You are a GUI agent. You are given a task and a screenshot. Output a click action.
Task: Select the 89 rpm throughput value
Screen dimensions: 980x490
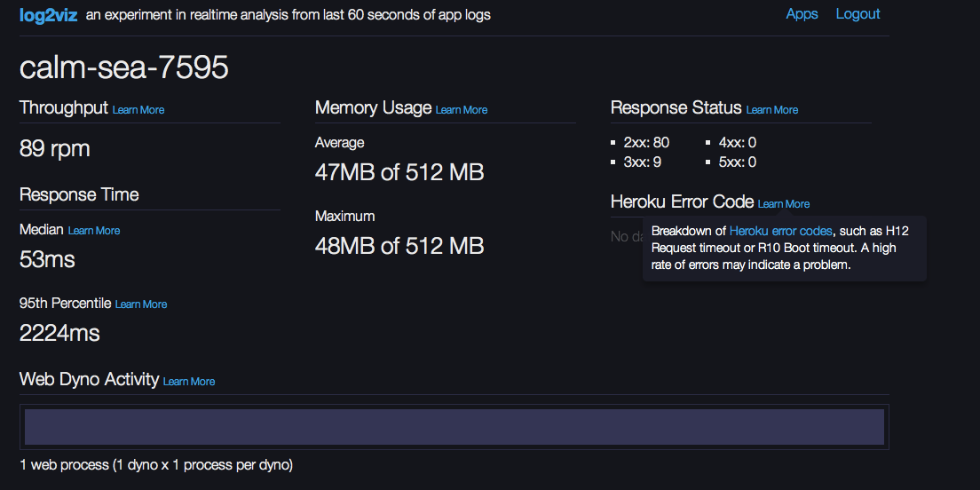[x=55, y=149]
